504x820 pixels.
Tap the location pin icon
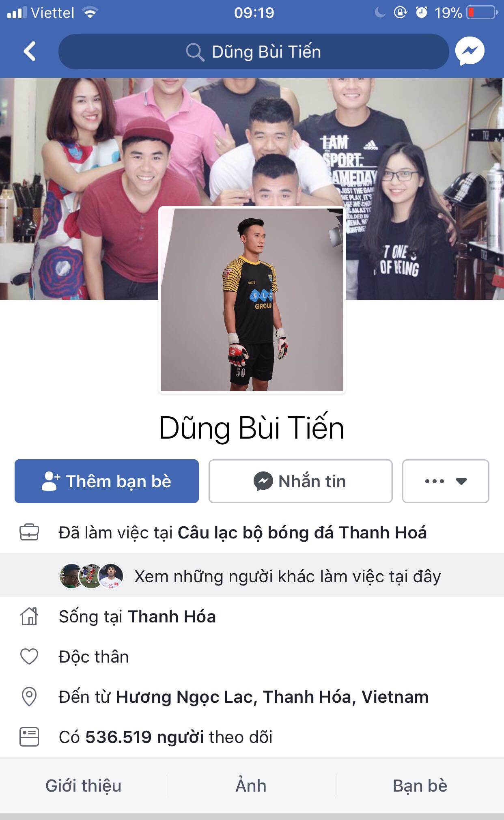(29, 697)
